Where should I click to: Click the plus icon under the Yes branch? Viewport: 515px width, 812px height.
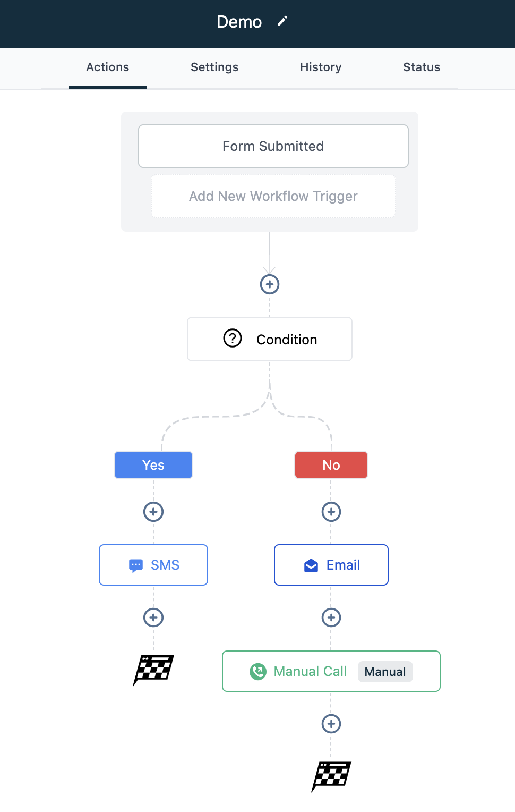pyautogui.click(x=153, y=512)
